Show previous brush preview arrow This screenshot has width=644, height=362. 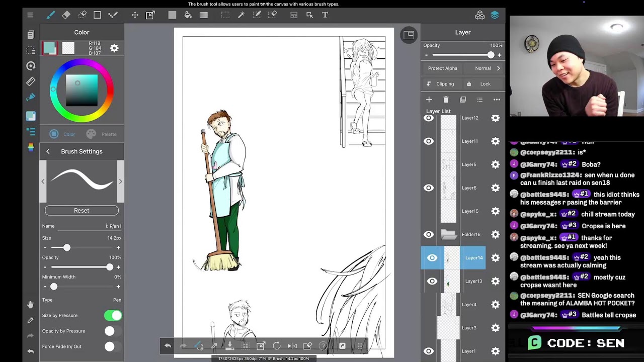[43, 181]
